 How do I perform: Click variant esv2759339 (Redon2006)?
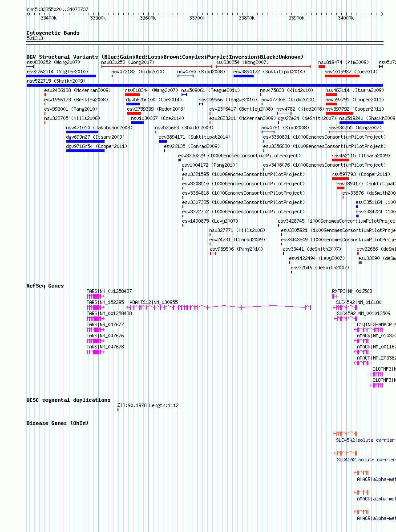coord(156,109)
